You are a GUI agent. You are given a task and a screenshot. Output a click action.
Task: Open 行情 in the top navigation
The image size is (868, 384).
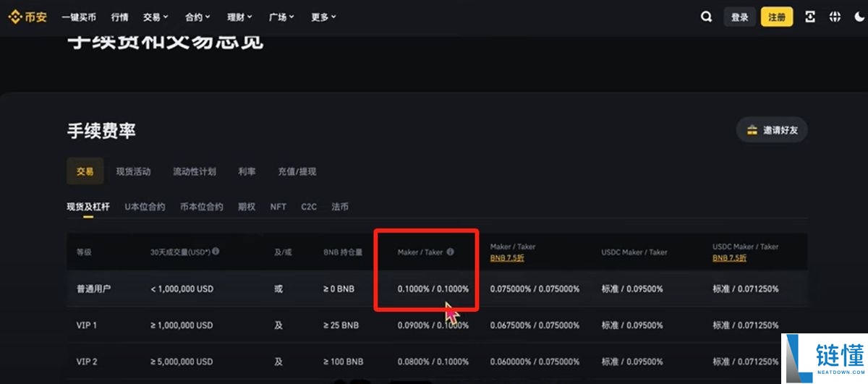(x=120, y=17)
